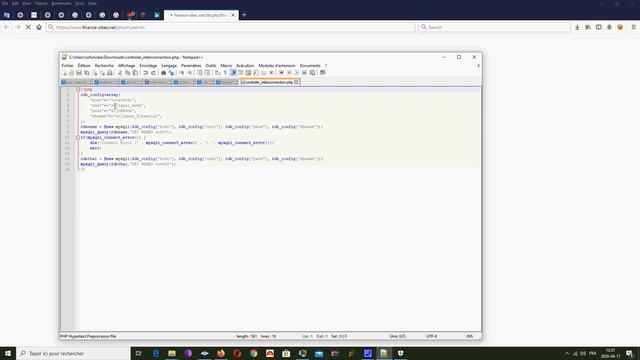
Task: Click the taskbar clock
Action: 611,353
